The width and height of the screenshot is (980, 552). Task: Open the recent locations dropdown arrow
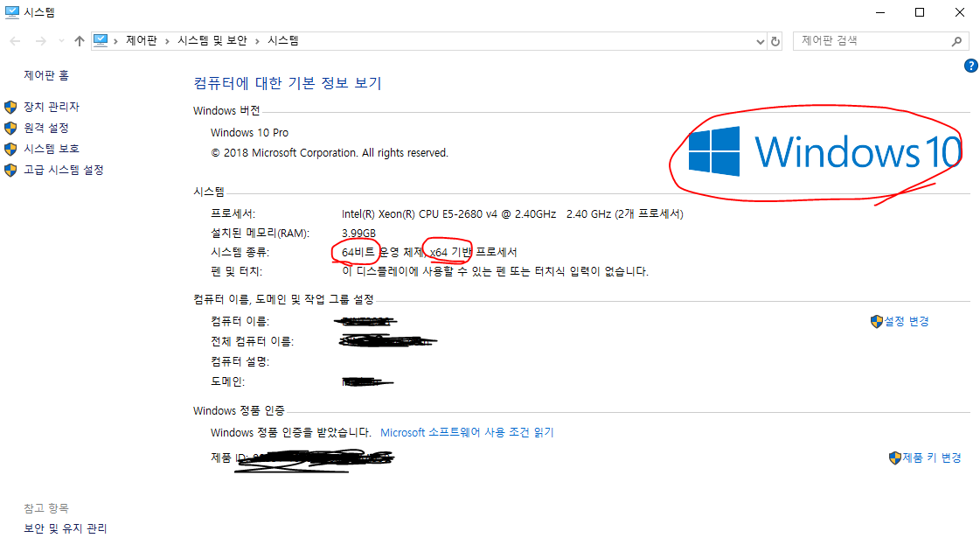click(61, 41)
